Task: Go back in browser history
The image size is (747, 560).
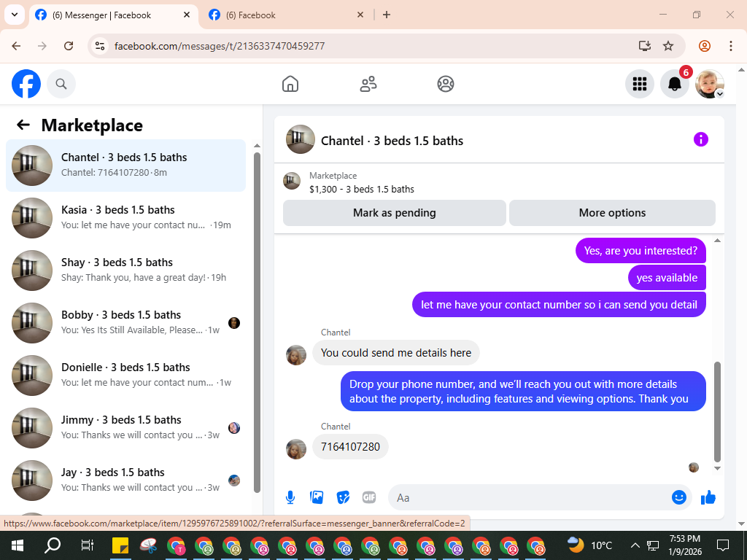Action: click(x=16, y=46)
